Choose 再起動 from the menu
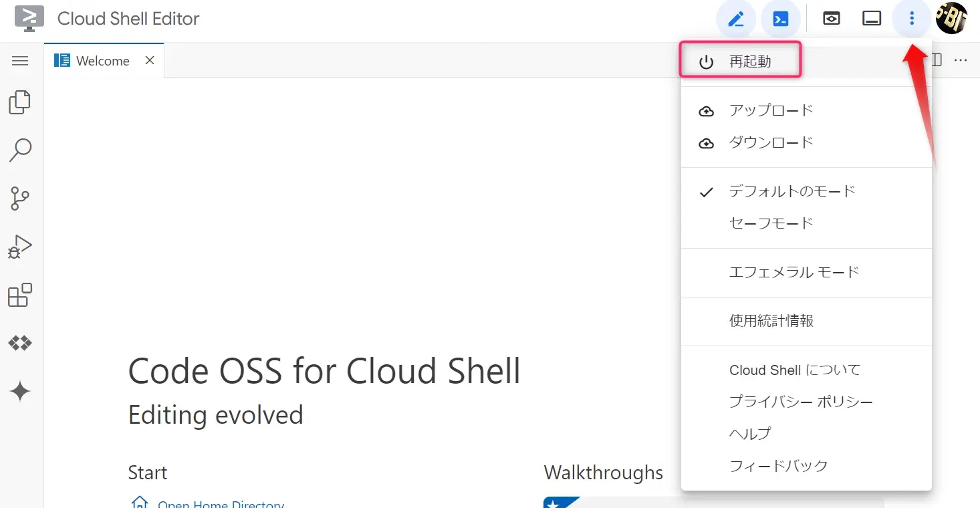The image size is (980, 508). click(749, 62)
